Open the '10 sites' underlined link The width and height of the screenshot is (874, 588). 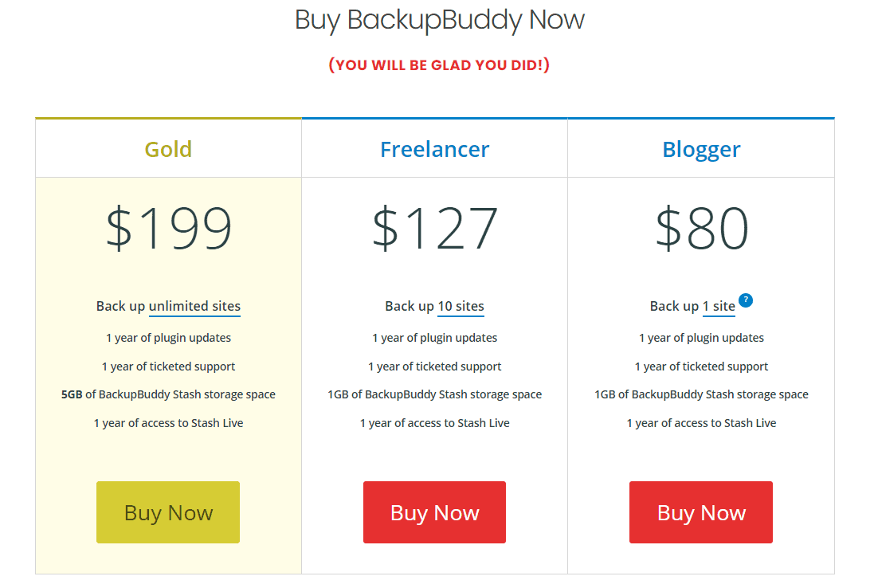tap(461, 306)
